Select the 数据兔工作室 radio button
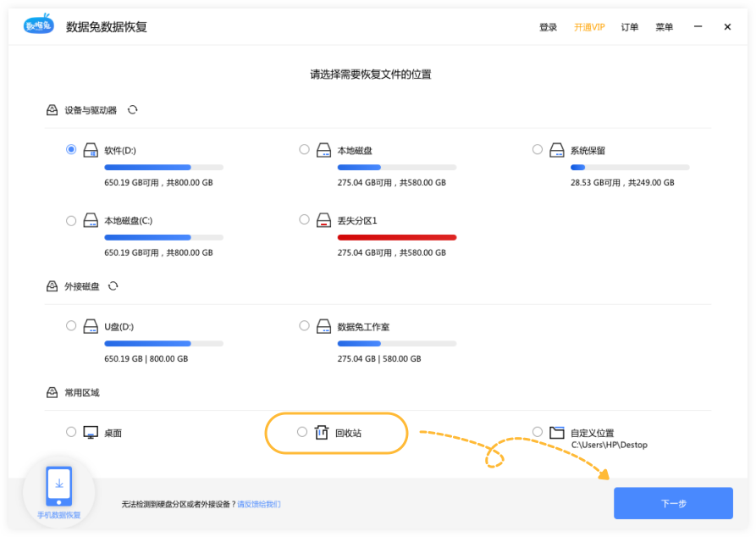The width and height of the screenshot is (756, 537). pos(304,325)
